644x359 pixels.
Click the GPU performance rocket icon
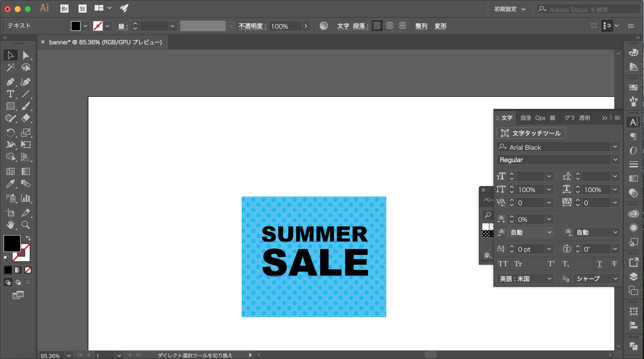point(124,8)
